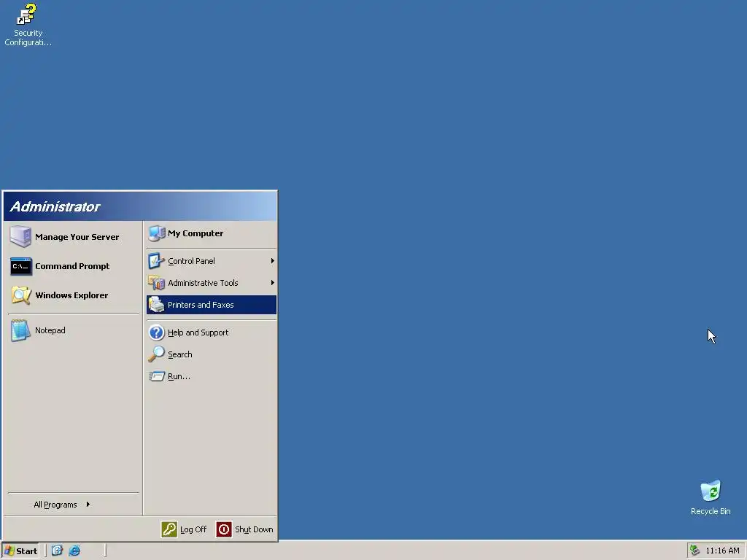Click the Log Off key icon

point(169,529)
